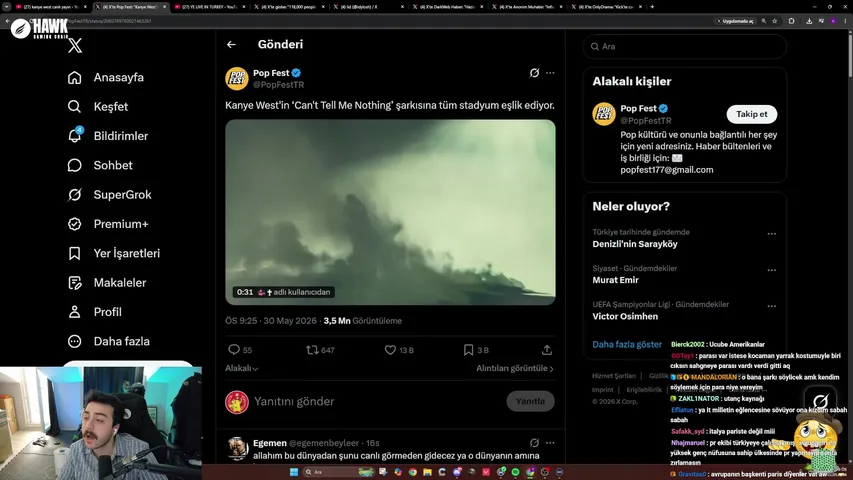This screenshot has width=853, height=480.
Task: Click the share icon on the post
Action: [547, 350]
